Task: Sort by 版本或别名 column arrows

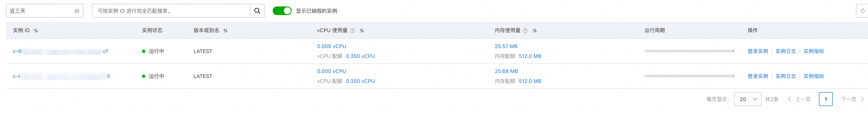Action: coord(225,30)
